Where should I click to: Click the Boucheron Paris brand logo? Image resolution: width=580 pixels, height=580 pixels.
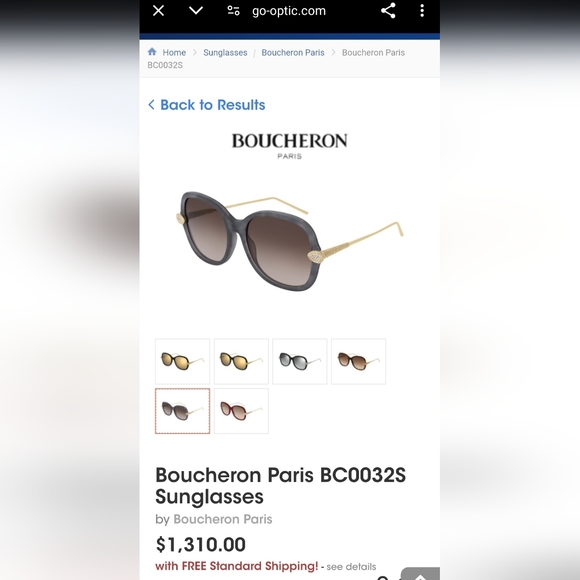click(x=290, y=146)
